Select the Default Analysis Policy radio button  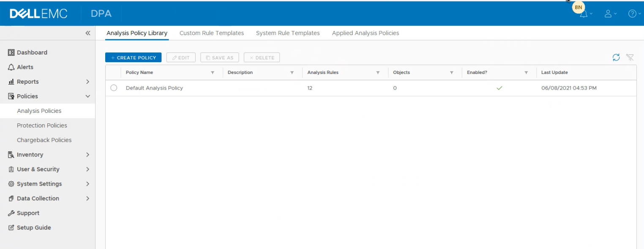(114, 88)
